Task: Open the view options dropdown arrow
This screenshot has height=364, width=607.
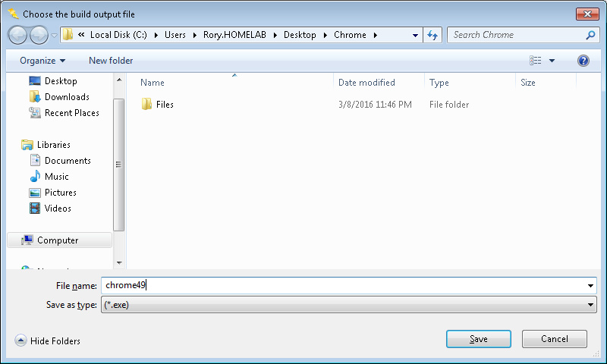Action: point(552,61)
